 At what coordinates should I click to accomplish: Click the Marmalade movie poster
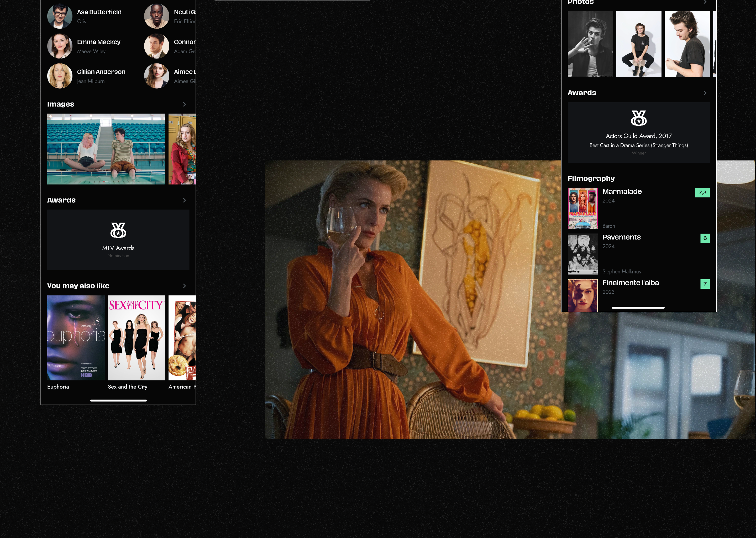[x=582, y=208]
